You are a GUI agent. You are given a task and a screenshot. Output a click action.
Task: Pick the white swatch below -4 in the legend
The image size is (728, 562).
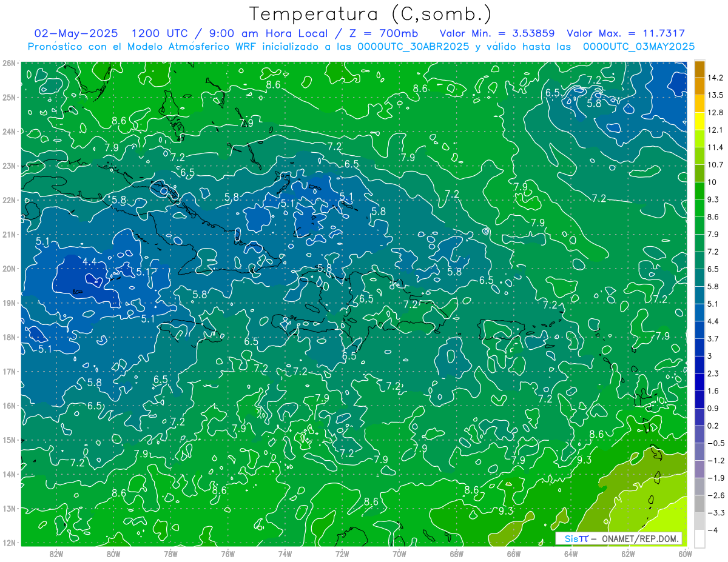pos(699,538)
